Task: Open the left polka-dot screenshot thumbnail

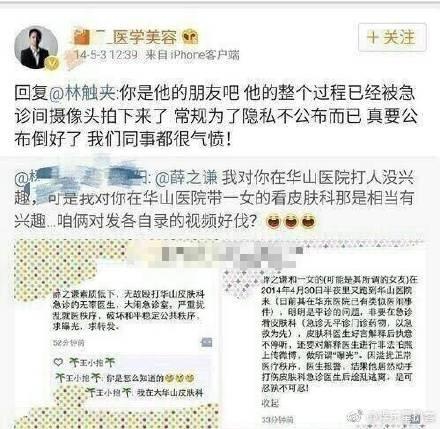Action: pos(117,334)
